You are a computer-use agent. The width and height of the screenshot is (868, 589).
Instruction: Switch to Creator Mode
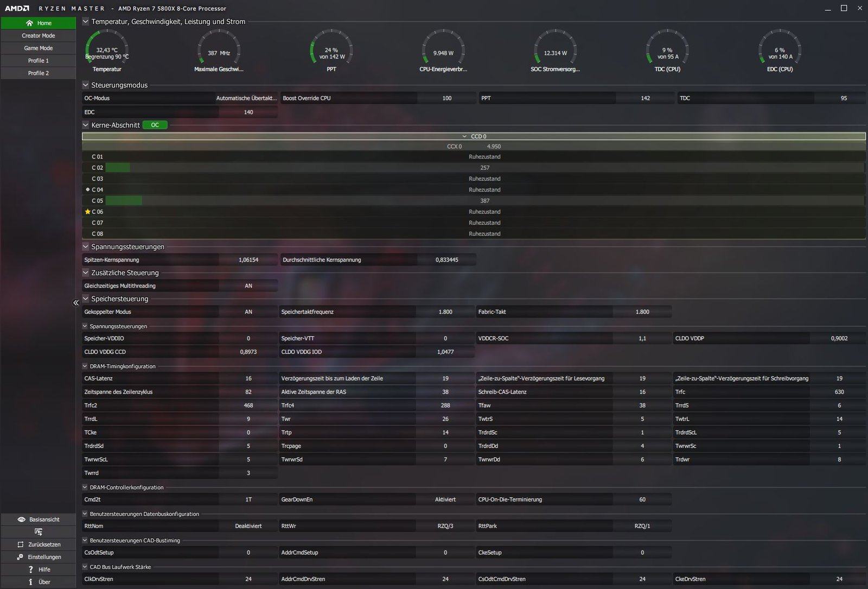[x=38, y=35]
